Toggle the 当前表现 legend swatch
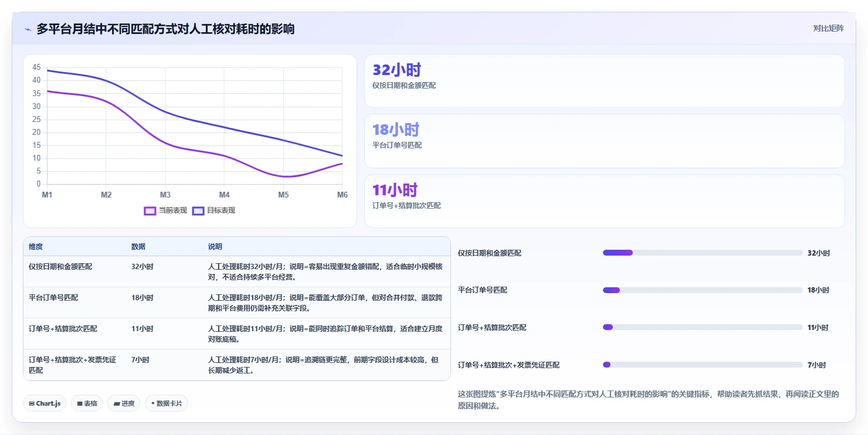Screen dimensions: 868x435 click(x=150, y=210)
